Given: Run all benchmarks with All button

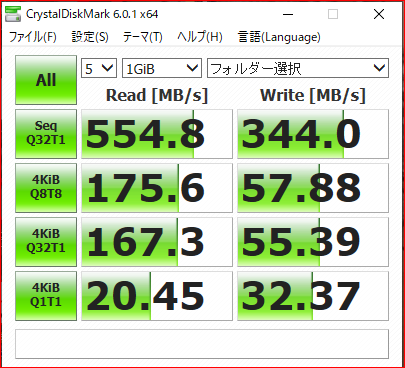Looking at the screenshot, I should pos(46,80).
